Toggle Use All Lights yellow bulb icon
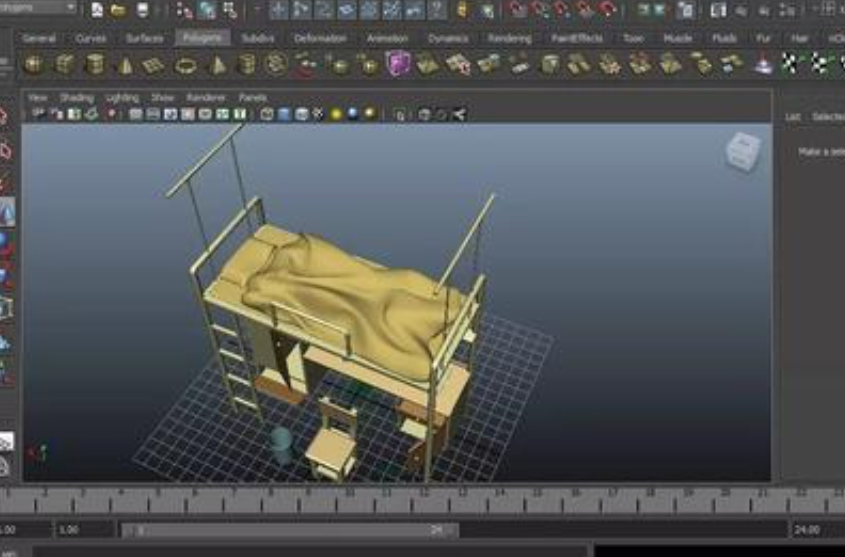The width and height of the screenshot is (845, 557). tap(336, 114)
